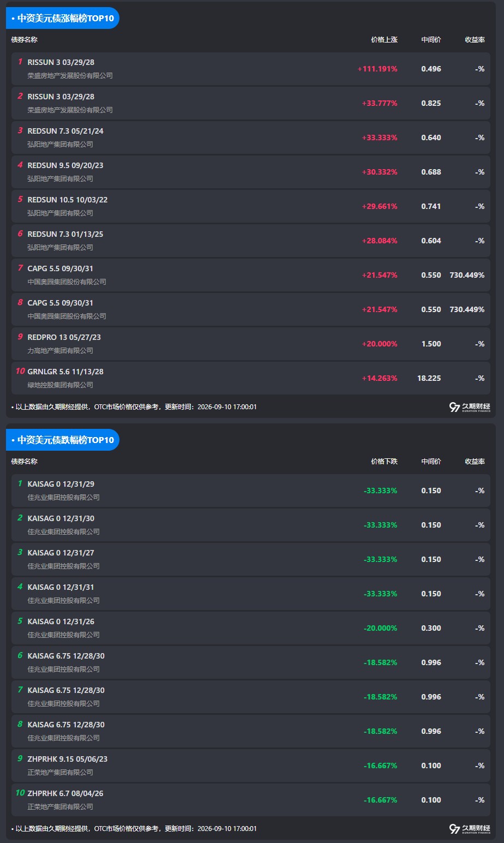
Task: Click the +33.777% price change value
Action: 380,103
